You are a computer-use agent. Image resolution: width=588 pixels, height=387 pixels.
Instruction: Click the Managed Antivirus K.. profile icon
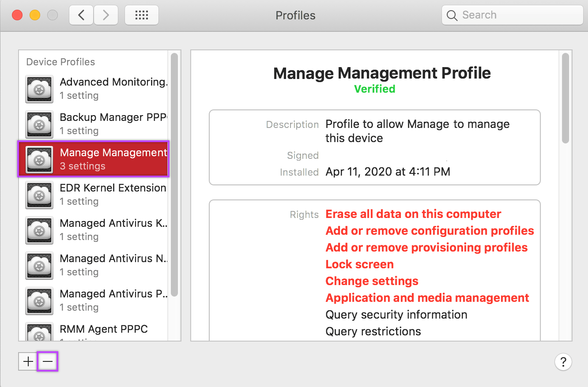(x=40, y=230)
